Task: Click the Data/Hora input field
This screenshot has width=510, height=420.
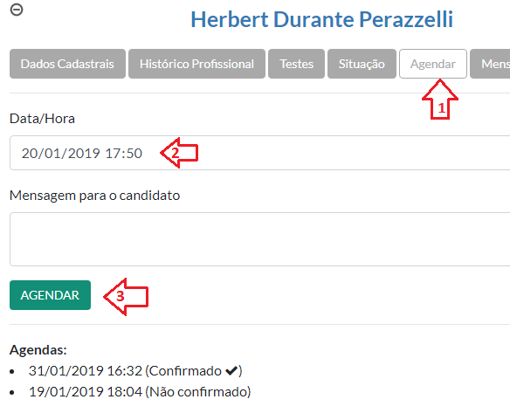Action: pos(260,153)
